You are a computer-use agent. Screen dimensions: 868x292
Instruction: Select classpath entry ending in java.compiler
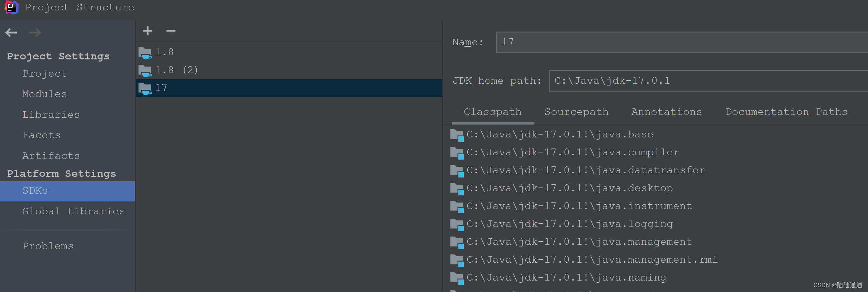[573, 152]
